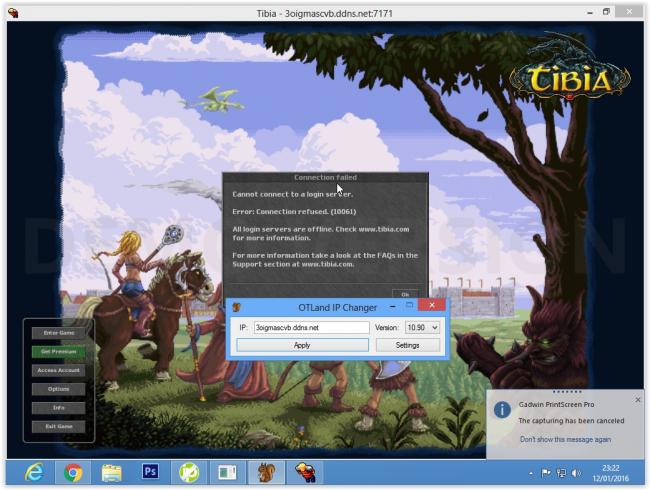Open the network status tray icon
This screenshot has width=650, height=490.
tap(561, 473)
